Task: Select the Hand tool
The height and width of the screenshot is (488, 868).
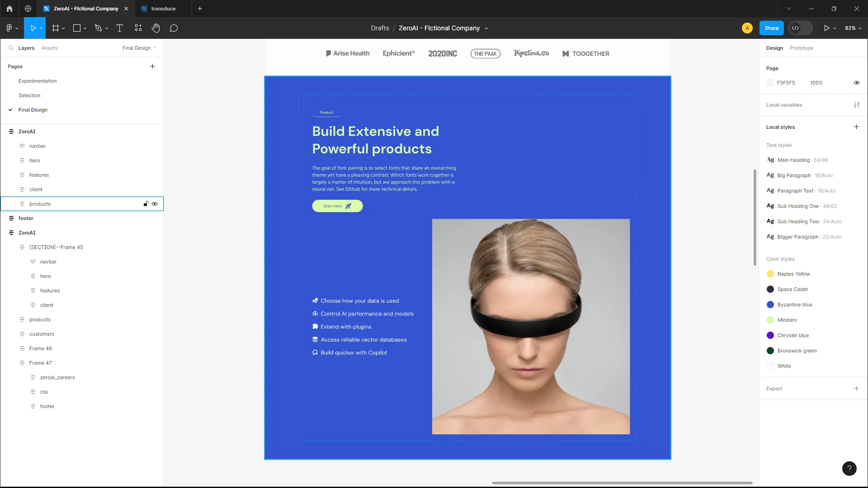Action: [156, 28]
